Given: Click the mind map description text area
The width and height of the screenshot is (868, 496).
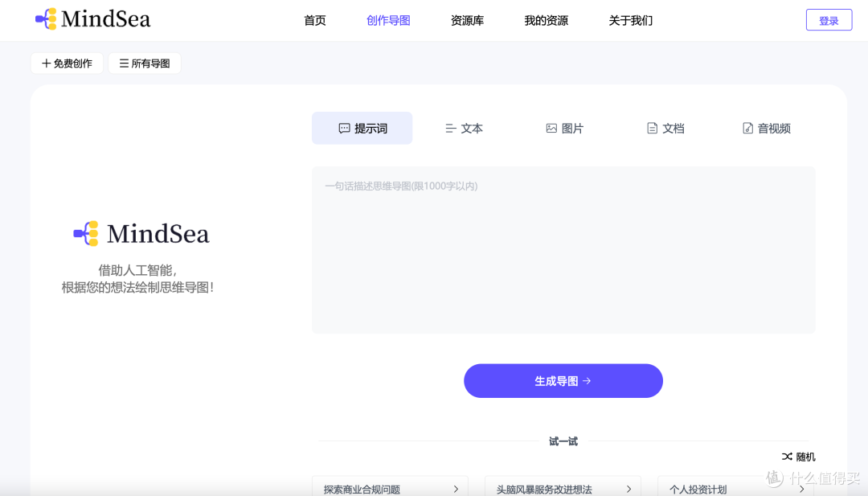Looking at the screenshot, I should point(563,250).
